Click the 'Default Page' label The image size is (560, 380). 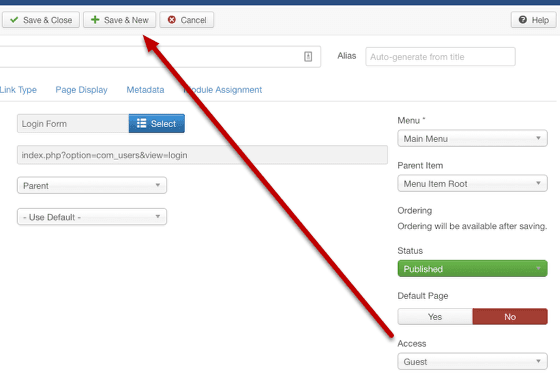tap(422, 296)
